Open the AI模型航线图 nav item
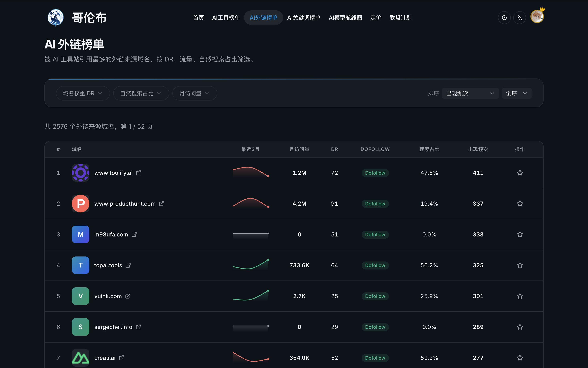The height and width of the screenshot is (368, 588). coord(345,18)
